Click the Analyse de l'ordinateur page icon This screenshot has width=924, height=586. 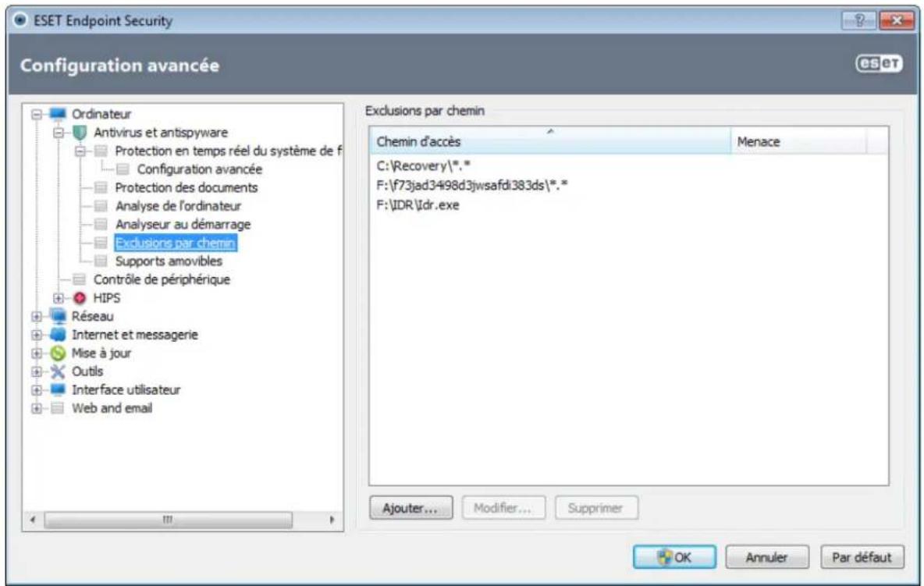click(x=101, y=206)
